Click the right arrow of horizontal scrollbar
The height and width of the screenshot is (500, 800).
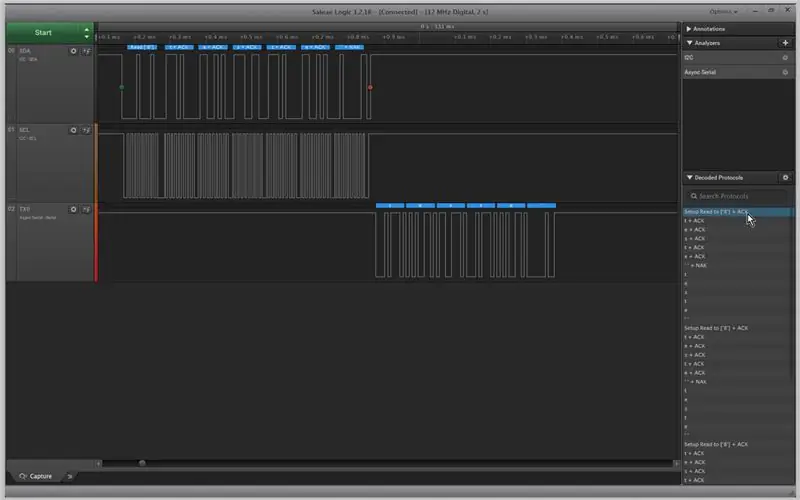pos(677,463)
